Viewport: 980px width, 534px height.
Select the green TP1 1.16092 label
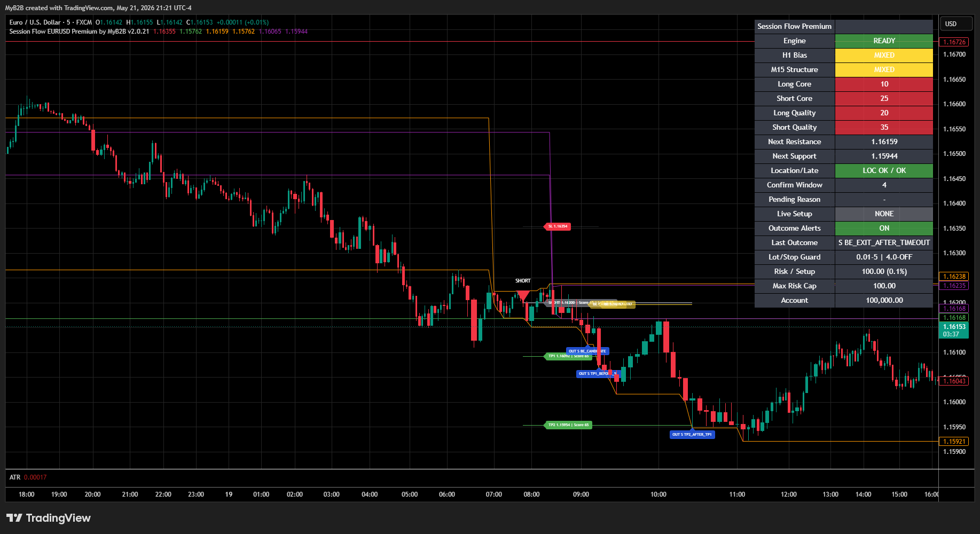click(567, 356)
